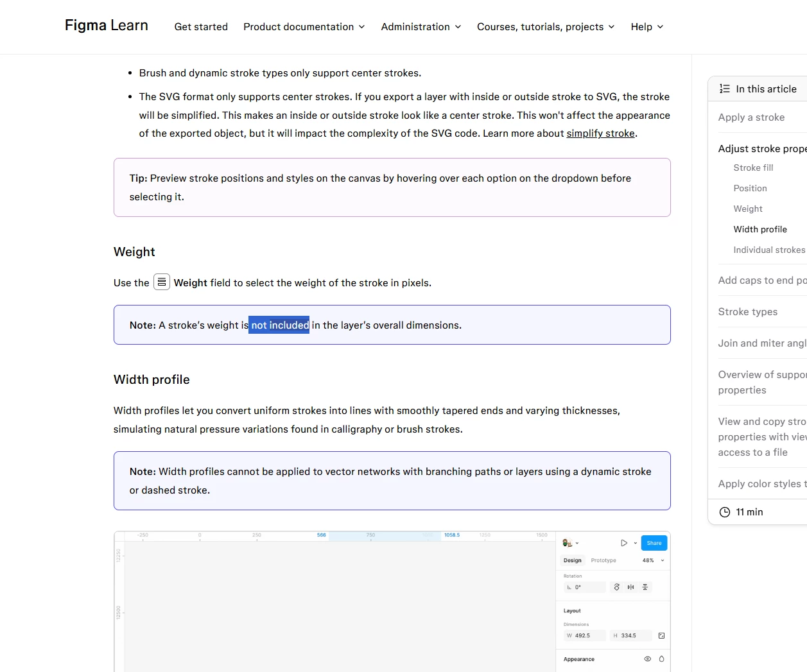Image resolution: width=807 pixels, height=672 pixels.
Task: Click the W width dimension field
Action: pos(584,635)
